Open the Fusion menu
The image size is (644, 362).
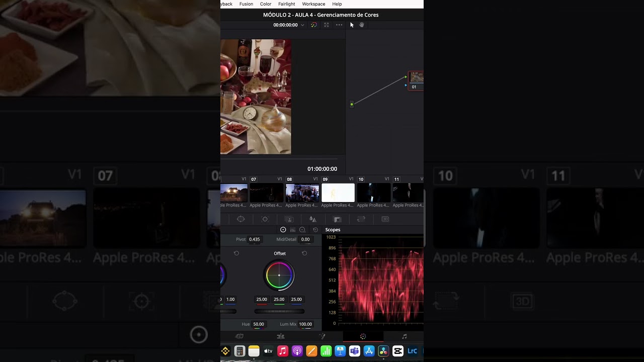pos(246,4)
